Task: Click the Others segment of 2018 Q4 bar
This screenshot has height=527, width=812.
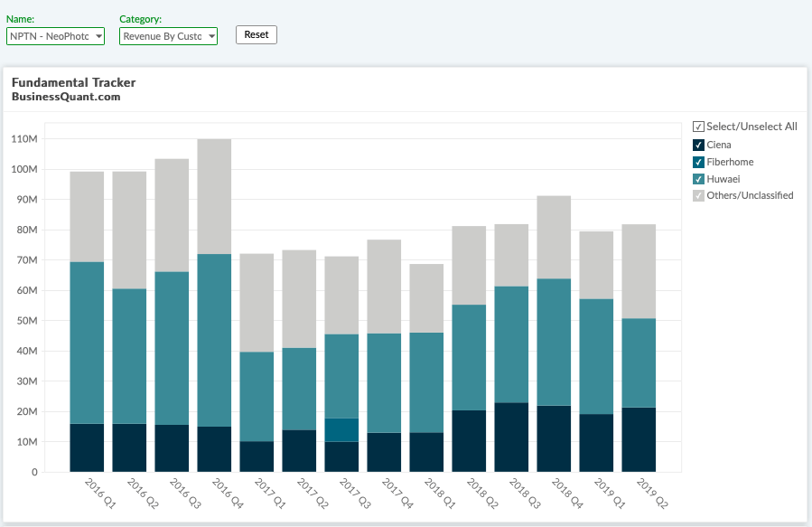Action: (x=554, y=237)
